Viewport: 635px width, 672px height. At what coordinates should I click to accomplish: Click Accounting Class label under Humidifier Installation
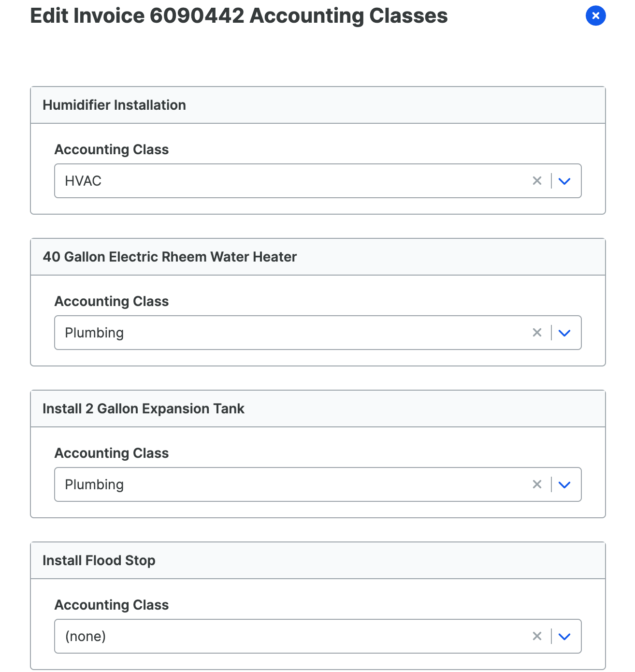pos(112,149)
